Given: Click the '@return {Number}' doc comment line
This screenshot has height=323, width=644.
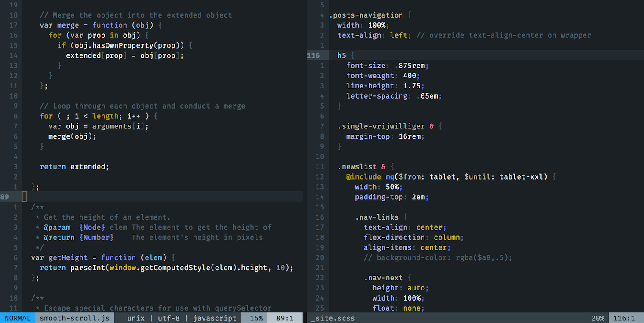Looking at the screenshot, I should pos(149,237).
